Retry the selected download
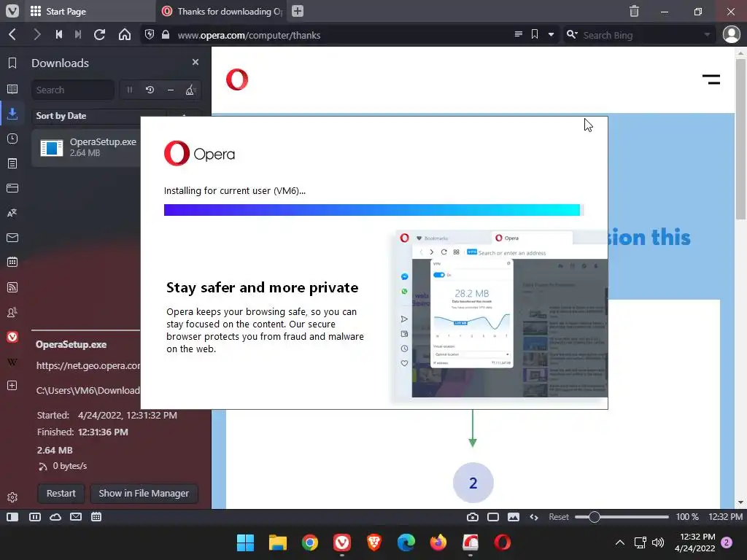This screenshot has height=560, width=747. pyautogui.click(x=150, y=90)
